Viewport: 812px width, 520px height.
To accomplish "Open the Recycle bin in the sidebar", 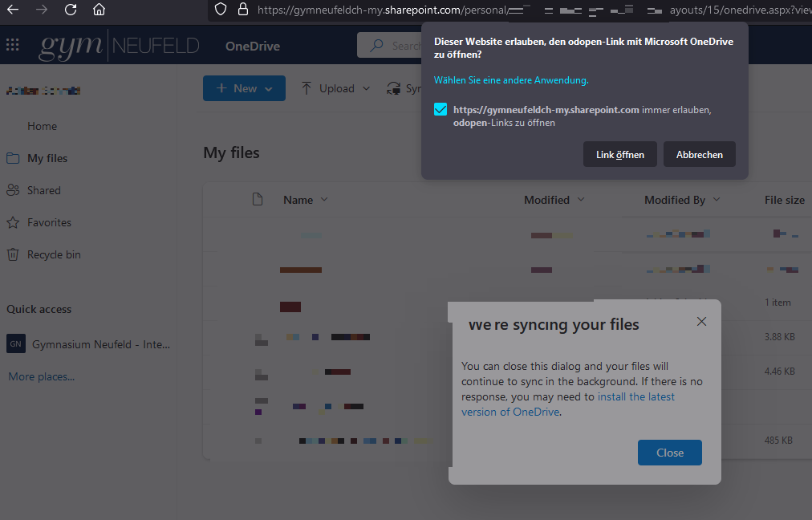I will [53, 254].
